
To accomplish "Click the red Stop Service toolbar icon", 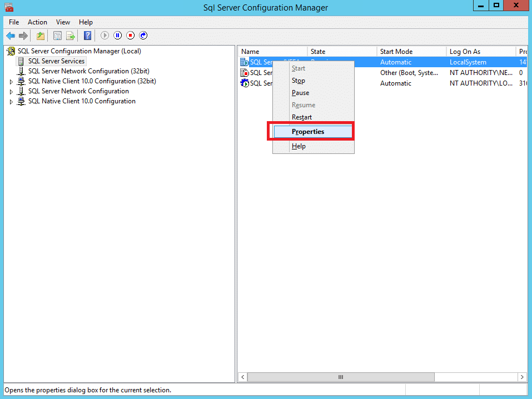I will tap(131, 35).
